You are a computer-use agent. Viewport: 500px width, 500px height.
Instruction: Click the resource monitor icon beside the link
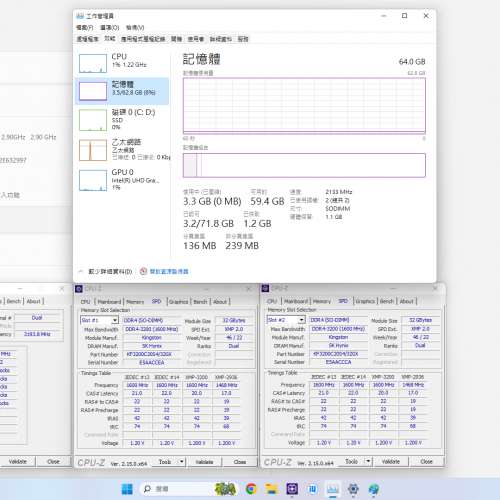coord(143,271)
